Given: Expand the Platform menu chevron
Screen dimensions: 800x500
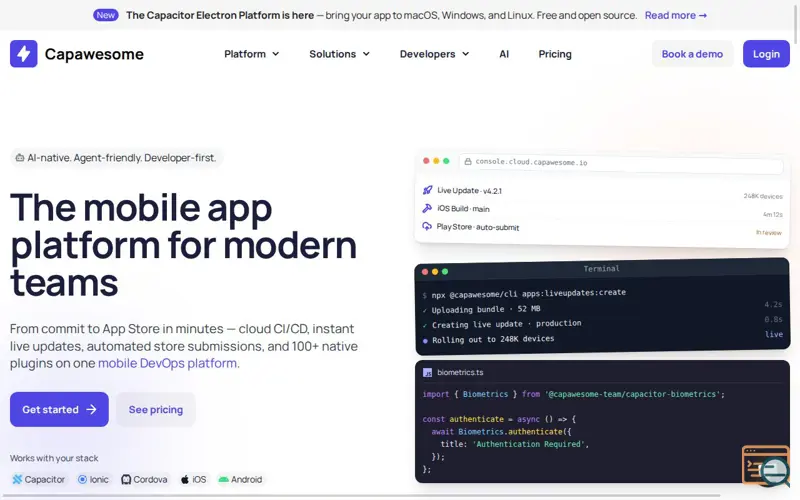Looking at the screenshot, I should pos(276,54).
